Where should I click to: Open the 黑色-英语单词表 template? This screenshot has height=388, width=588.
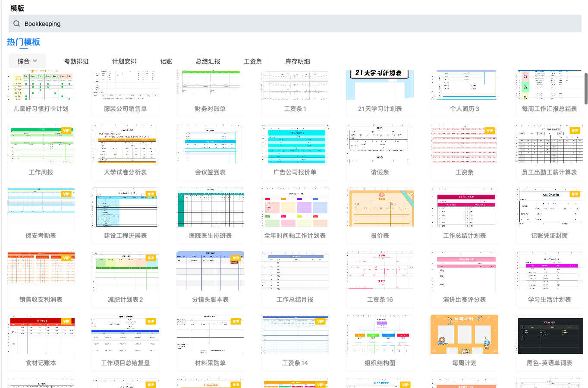point(549,343)
